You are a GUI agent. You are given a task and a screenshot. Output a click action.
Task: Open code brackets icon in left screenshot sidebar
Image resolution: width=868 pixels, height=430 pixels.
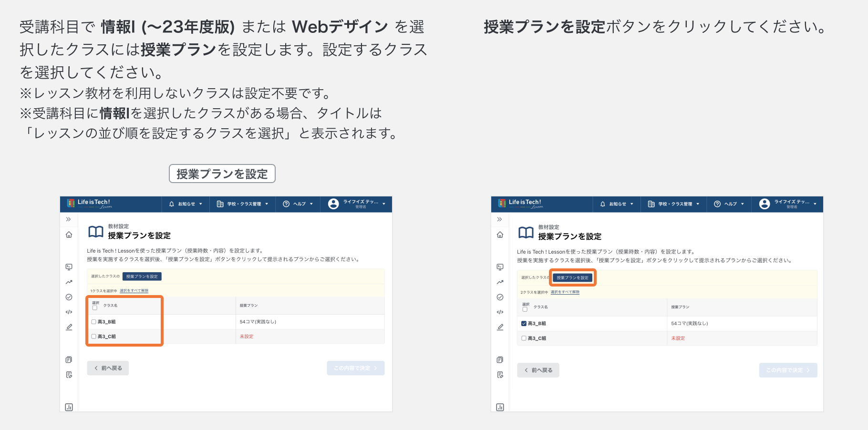[x=69, y=312]
